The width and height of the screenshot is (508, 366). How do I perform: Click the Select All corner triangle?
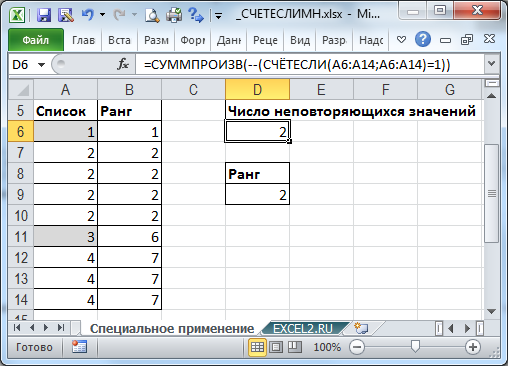[21, 89]
